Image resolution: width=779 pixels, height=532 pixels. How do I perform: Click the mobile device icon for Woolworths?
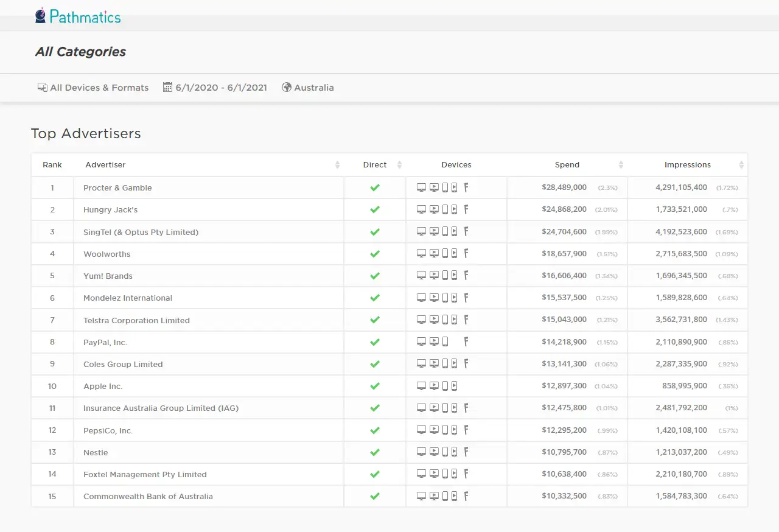coord(445,254)
